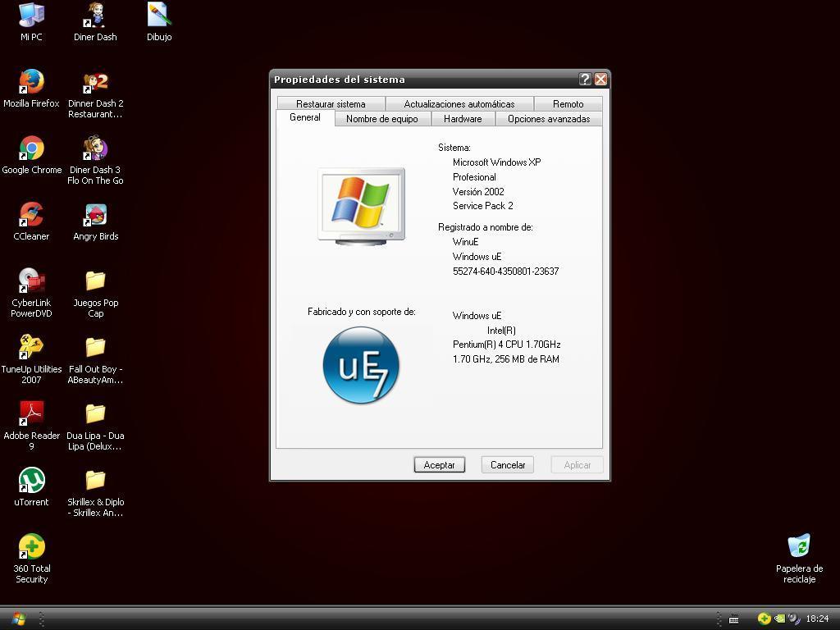The image size is (840, 630).
Task: Select the General tab
Action: coord(305,118)
